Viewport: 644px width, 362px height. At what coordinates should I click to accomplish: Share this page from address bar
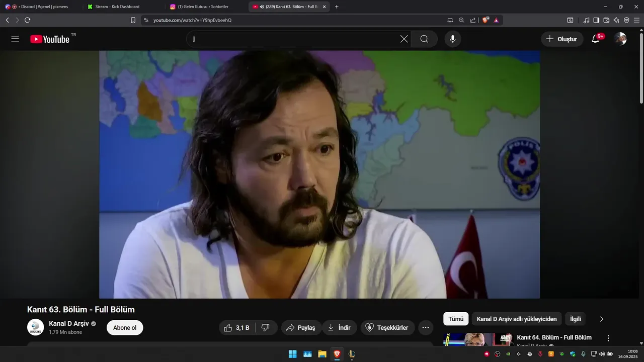tap(473, 20)
